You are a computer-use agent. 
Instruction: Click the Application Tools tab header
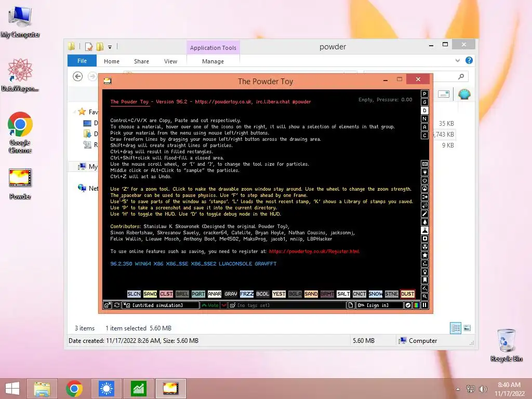[x=213, y=48]
